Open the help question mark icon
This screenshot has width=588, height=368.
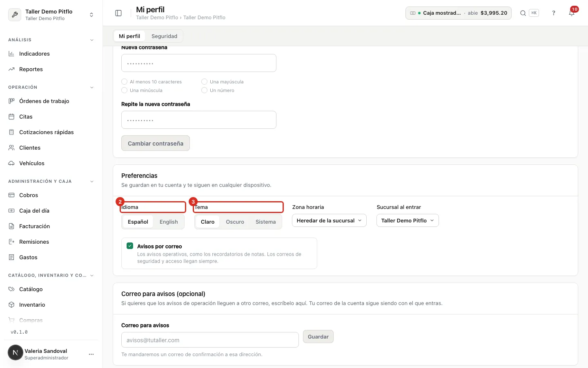(x=554, y=13)
